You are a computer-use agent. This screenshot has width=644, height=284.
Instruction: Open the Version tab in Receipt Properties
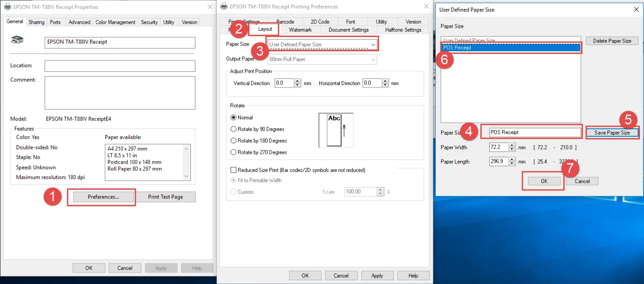(190, 22)
